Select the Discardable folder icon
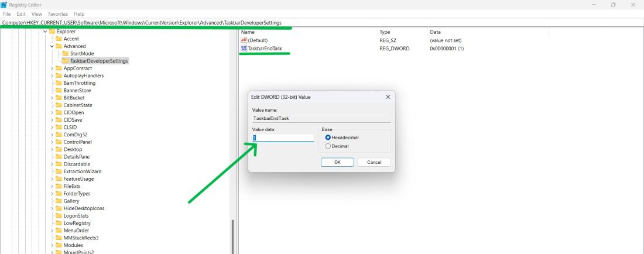The image size is (644, 254). click(x=59, y=164)
